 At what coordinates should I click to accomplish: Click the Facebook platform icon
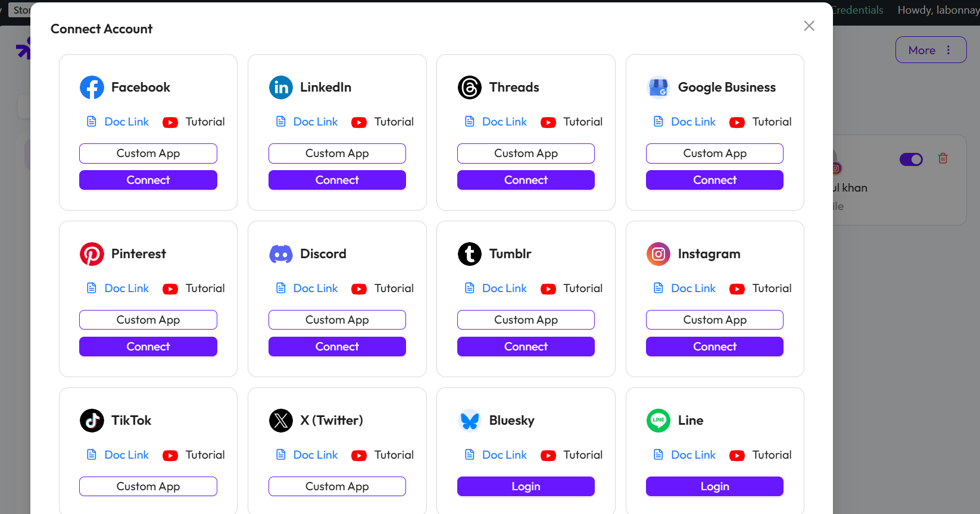tap(92, 87)
